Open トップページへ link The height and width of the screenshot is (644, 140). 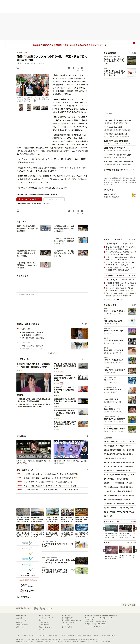coord(84,359)
